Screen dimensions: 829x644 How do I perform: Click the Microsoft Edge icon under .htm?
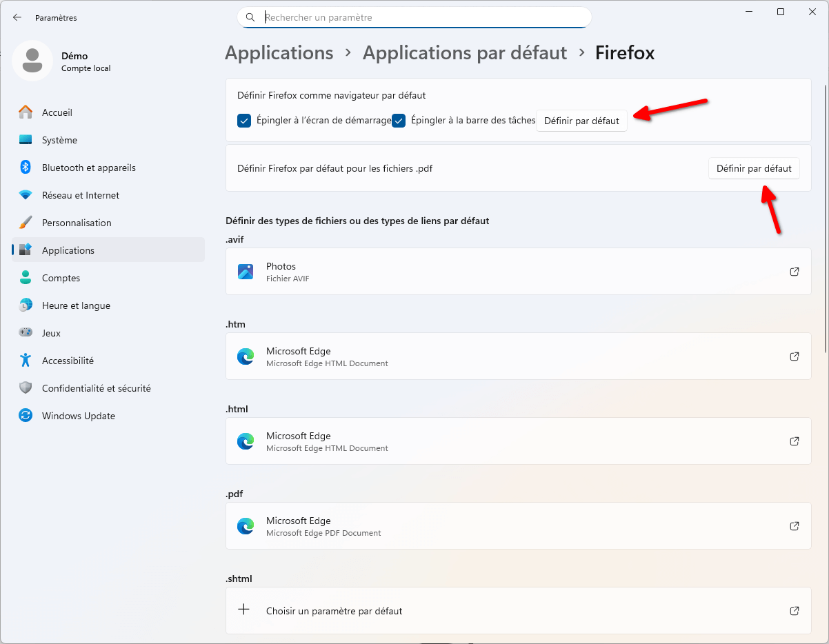(246, 356)
